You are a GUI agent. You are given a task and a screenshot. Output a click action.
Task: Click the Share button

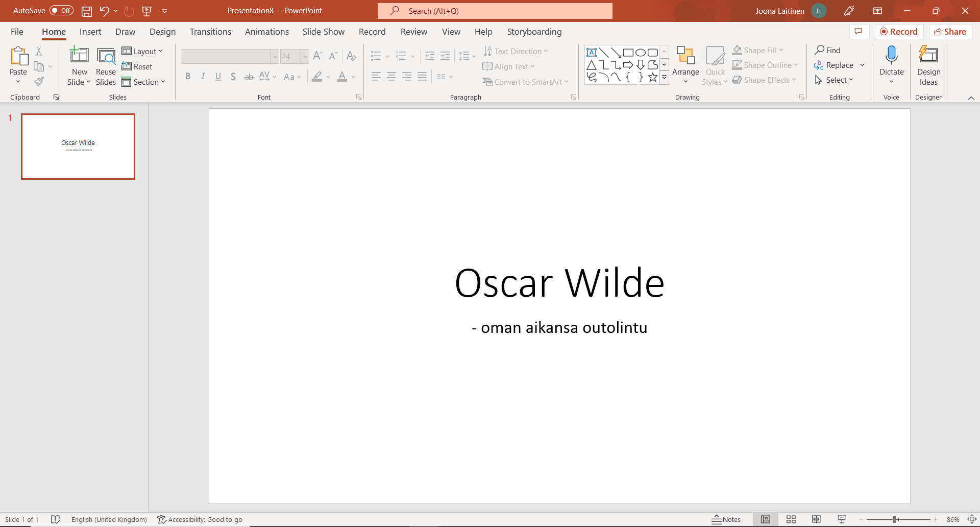click(x=950, y=32)
